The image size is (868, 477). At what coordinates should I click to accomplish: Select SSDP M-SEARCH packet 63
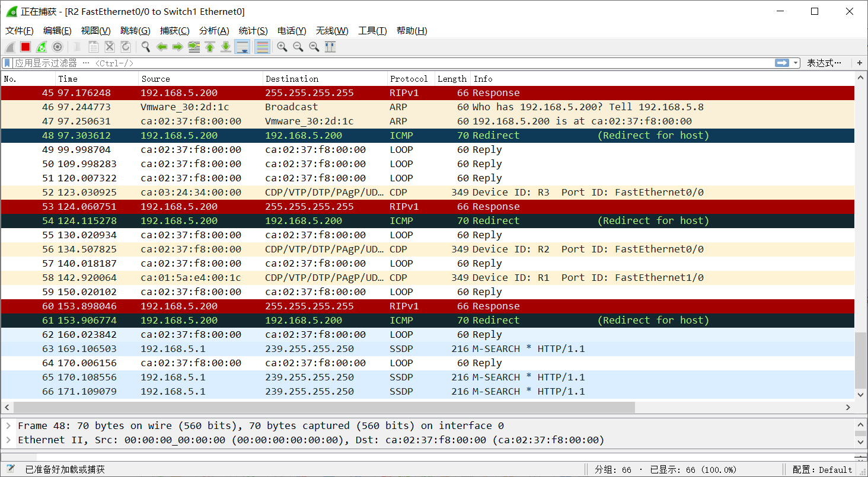coord(427,349)
